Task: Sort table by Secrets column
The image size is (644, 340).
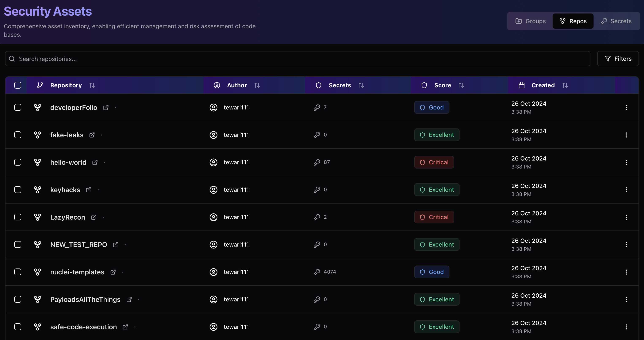Action: (361, 85)
